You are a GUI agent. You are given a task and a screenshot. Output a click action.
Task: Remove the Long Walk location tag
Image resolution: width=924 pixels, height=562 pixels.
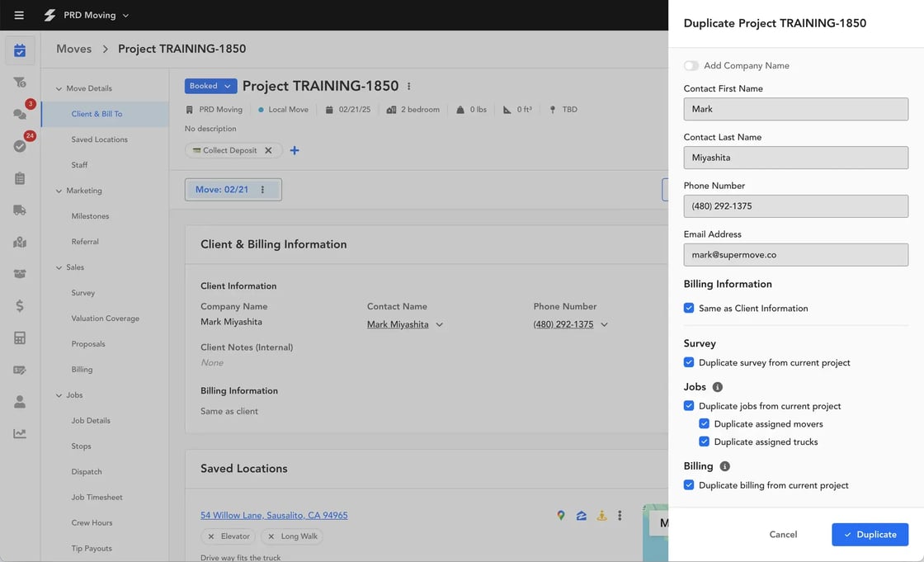271,536
